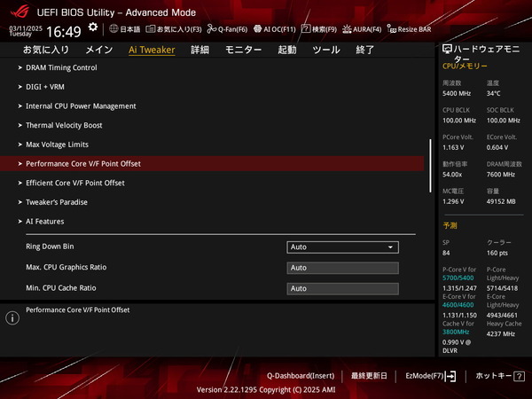532x399 pixels.
Task: Click the 5400 MHz frequency value
Action: (x=457, y=93)
